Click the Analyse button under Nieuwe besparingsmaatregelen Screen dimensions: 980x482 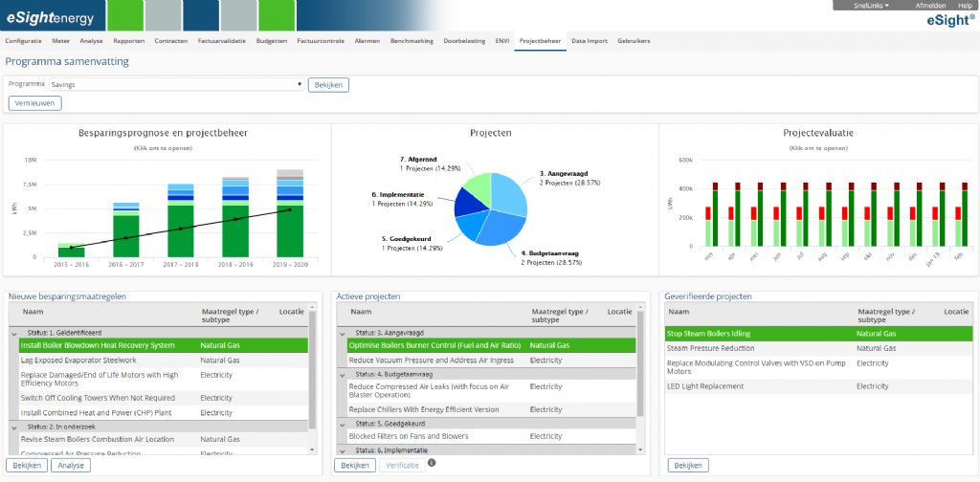point(70,466)
